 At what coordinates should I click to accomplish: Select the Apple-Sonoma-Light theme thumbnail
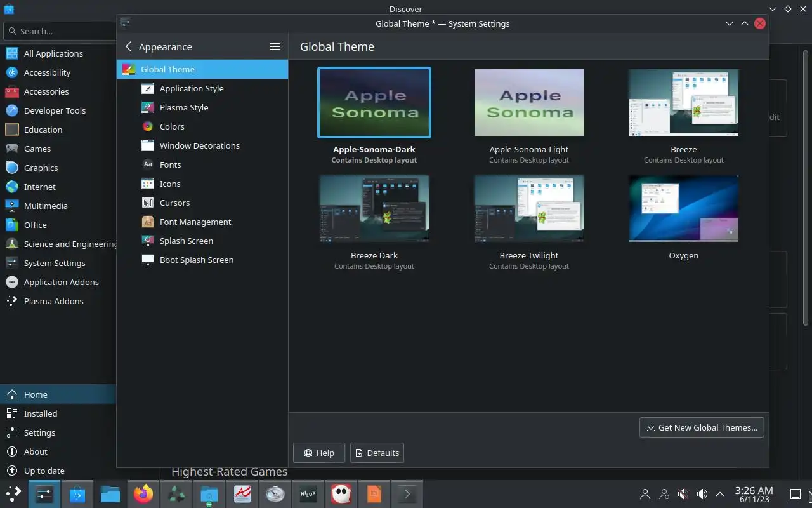pos(529,102)
